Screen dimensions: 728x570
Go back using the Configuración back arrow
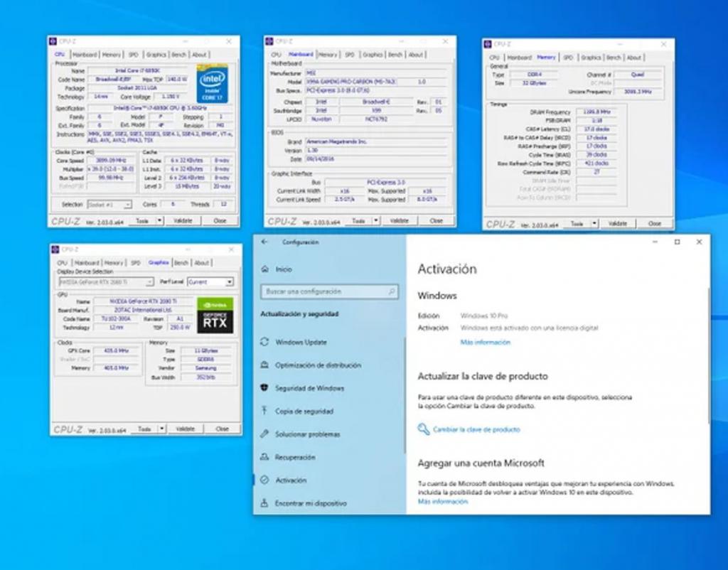[x=264, y=242]
